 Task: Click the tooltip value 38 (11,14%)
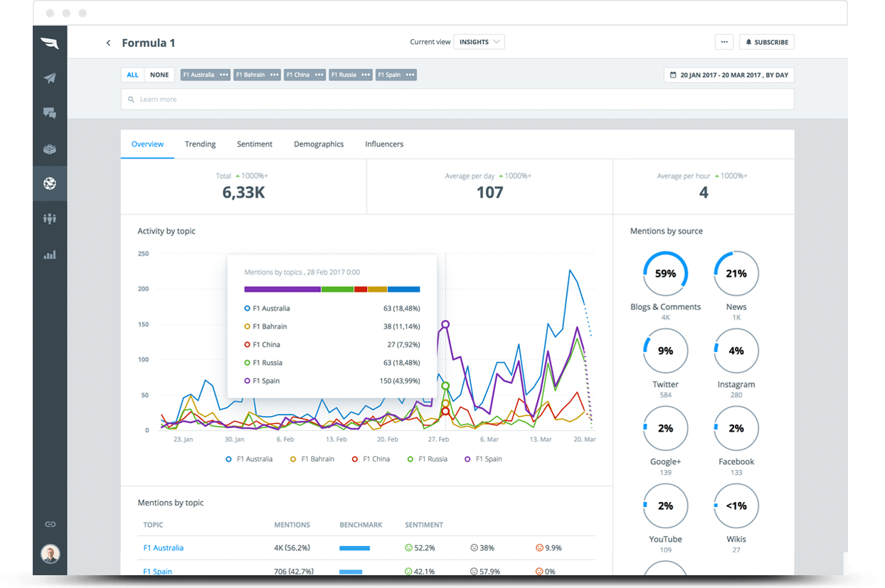(x=402, y=327)
